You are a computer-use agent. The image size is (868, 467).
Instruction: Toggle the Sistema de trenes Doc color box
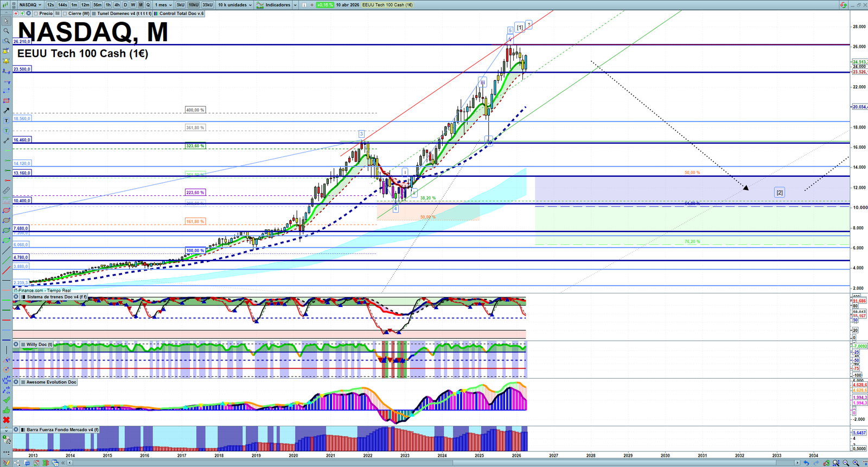23,297
